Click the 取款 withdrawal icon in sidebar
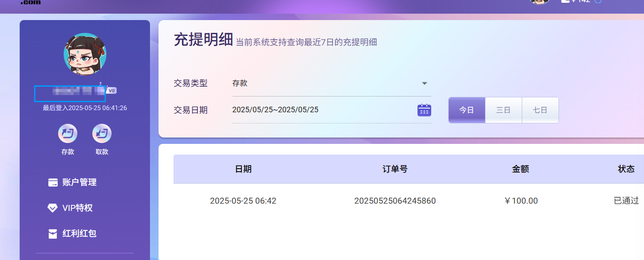 pyautogui.click(x=102, y=134)
